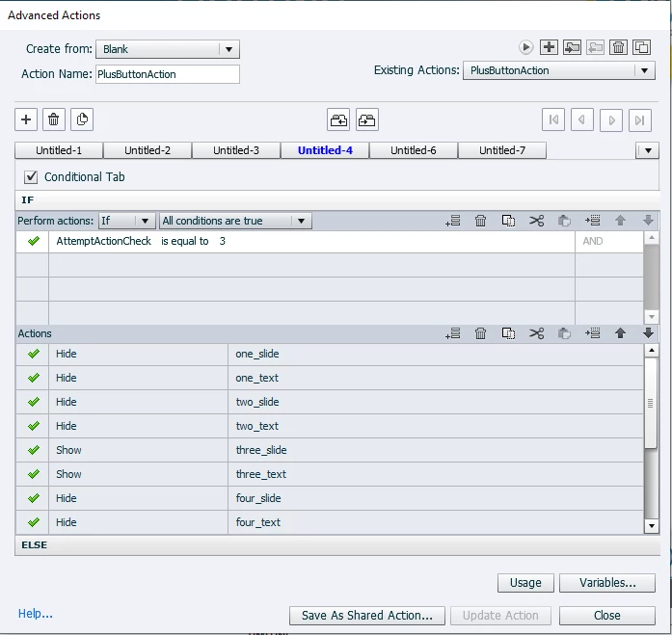Click the Export shared action icon
The image size is (672, 635).
click(595, 47)
